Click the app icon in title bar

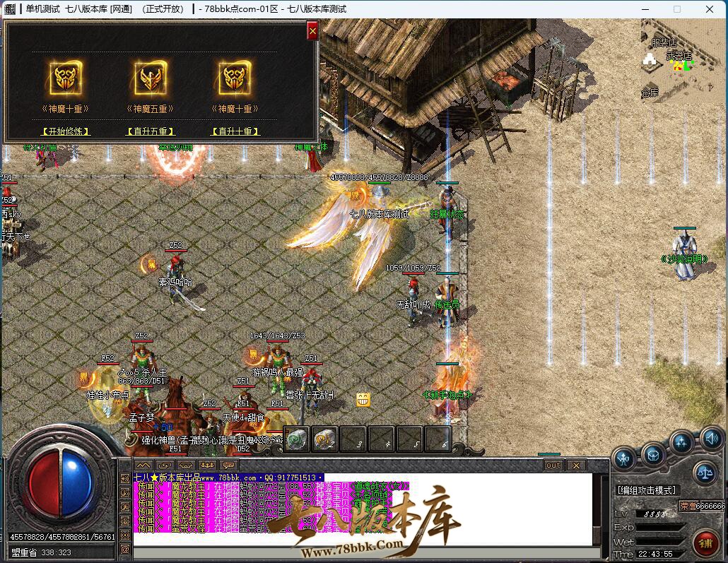point(9,9)
